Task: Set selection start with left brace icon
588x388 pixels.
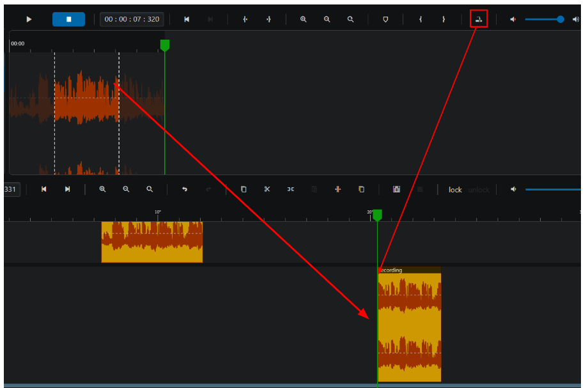Action: click(x=421, y=19)
